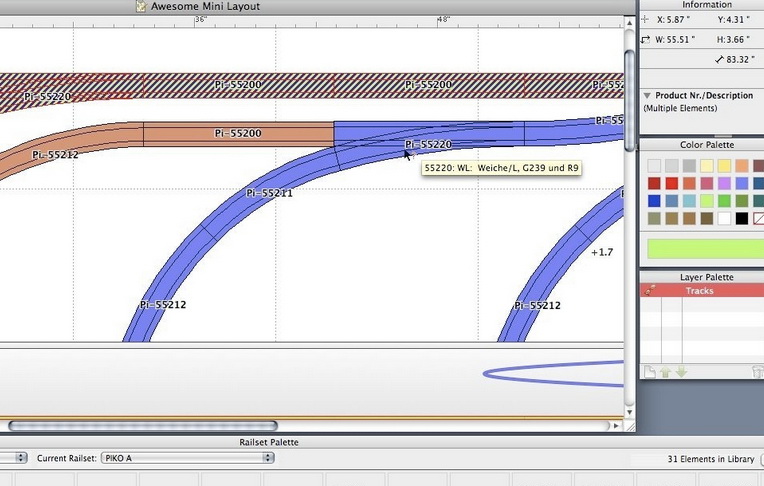Select the orange Pi-55200 straight track
Screen dimensions: 764x486
(x=238, y=133)
